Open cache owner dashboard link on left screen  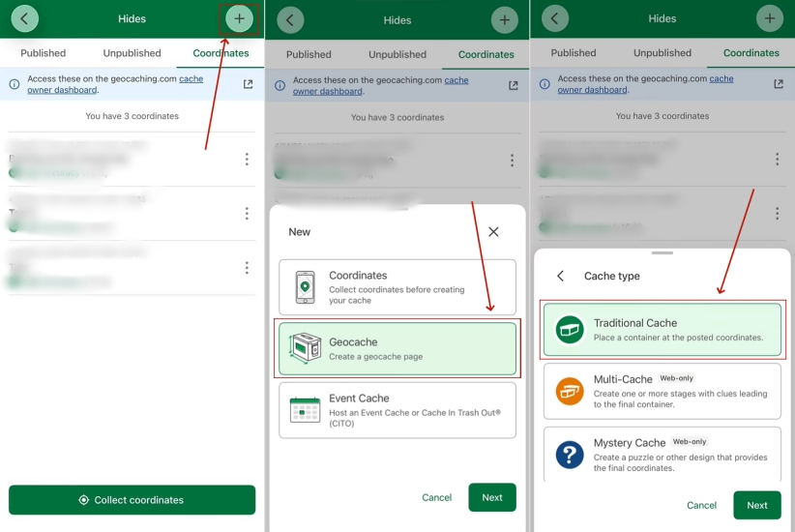[115, 84]
